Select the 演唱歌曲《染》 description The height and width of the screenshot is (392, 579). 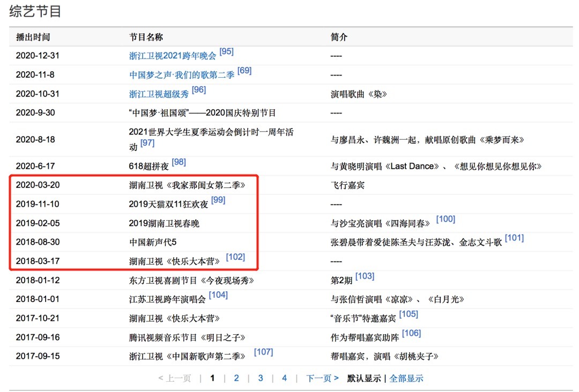click(x=359, y=94)
